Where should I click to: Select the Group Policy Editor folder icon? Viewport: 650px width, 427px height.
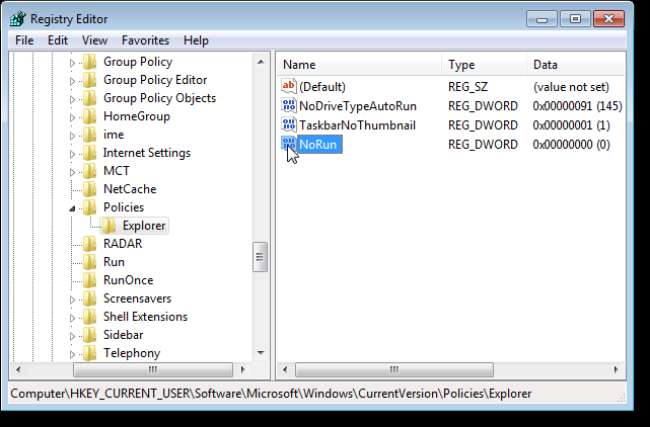coord(89,80)
